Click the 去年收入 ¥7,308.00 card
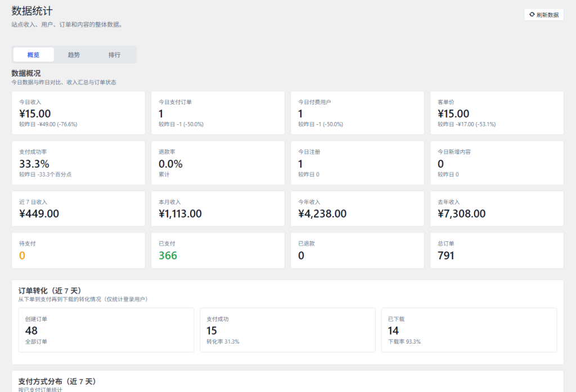Viewport: 576px width, 392px height. pyautogui.click(x=497, y=209)
